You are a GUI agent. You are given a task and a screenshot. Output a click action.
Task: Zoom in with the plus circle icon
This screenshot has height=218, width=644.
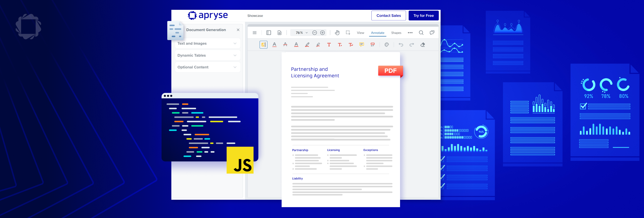pos(323,33)
